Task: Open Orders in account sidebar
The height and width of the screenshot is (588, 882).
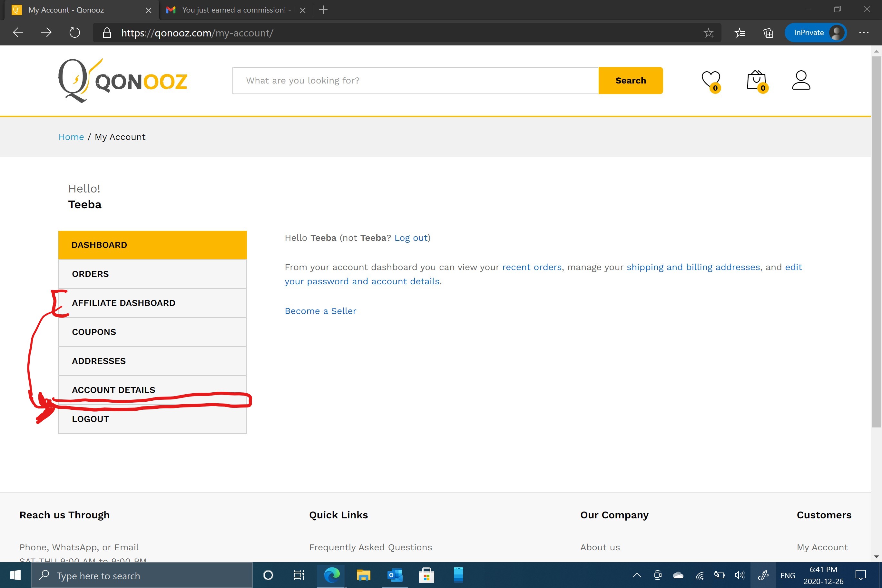Action: click(90, 274)
